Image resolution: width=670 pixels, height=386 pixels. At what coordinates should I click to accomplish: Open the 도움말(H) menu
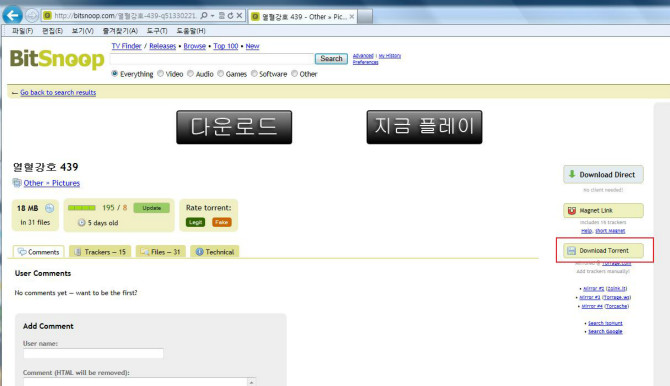[x=191, y=31]
